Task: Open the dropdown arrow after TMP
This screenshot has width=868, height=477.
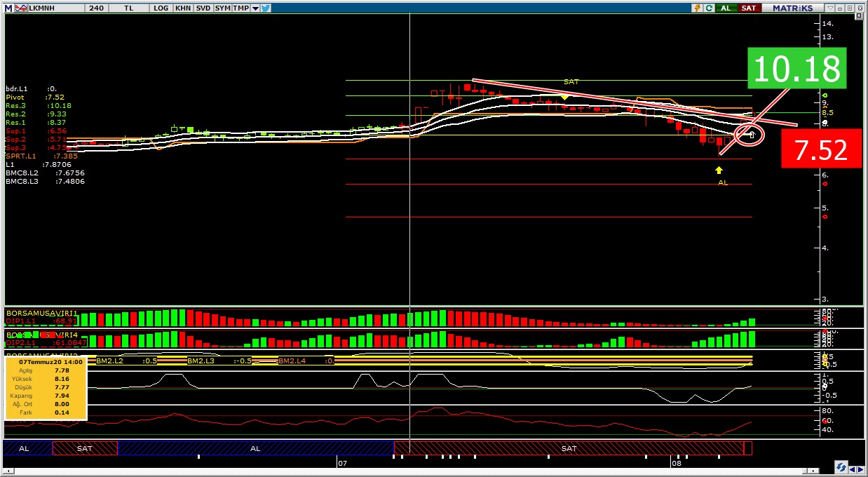Action: 255,8
